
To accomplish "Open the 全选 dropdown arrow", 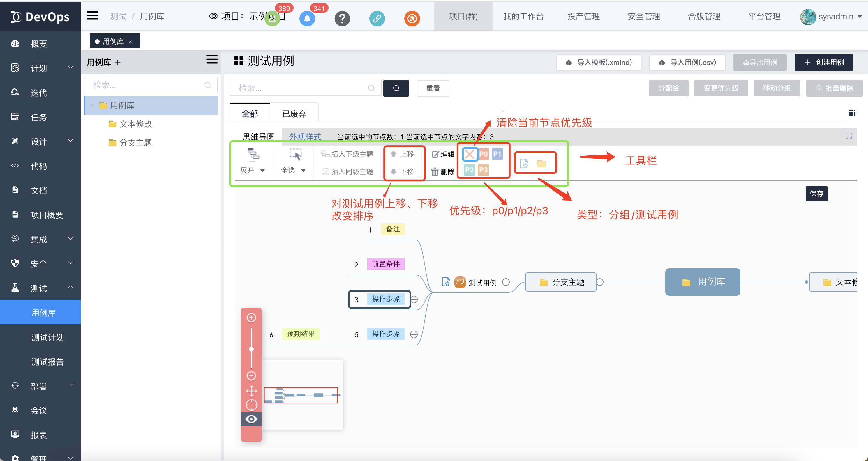I will pos(303,171).
